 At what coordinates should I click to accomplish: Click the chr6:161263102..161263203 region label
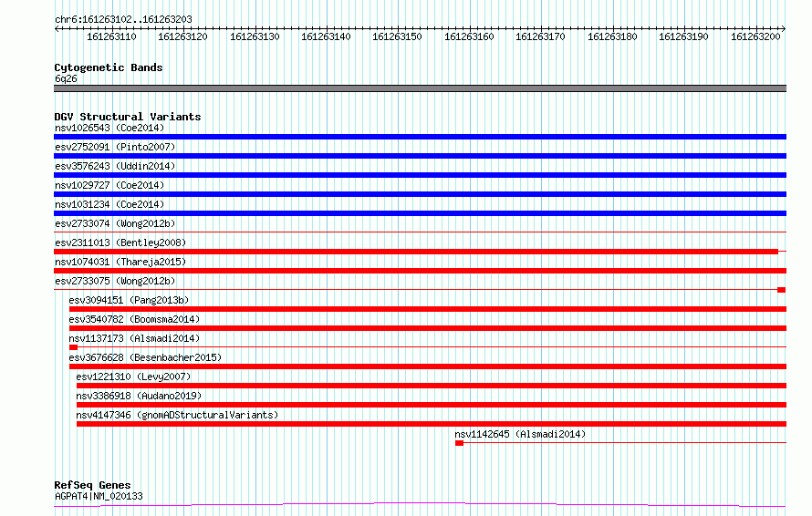[123, 19]
